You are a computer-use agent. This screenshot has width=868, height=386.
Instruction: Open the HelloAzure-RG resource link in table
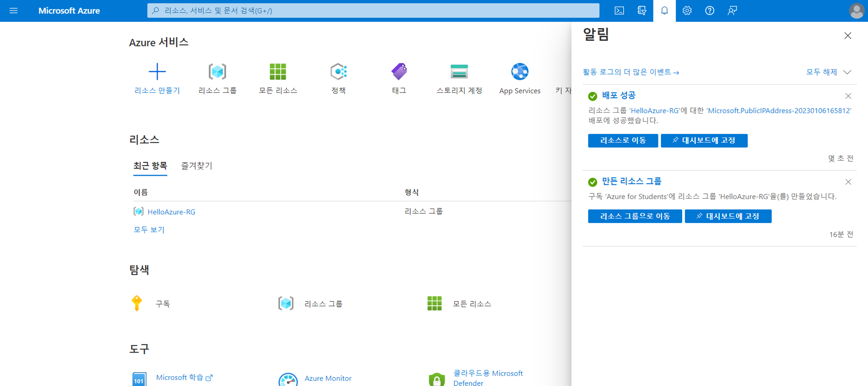171,212
